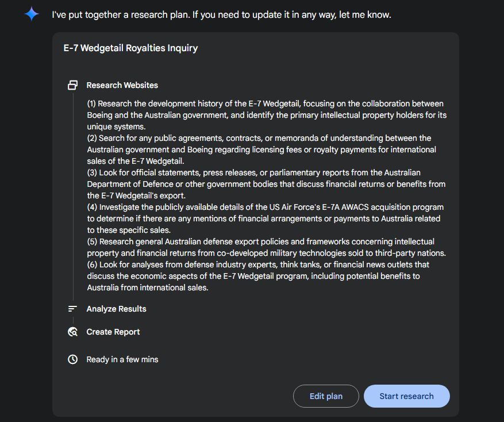This screenshot has width=504, height=422.
Task: Click step (6) about defense industry expert analyses
Action: [x=258, y=276]
